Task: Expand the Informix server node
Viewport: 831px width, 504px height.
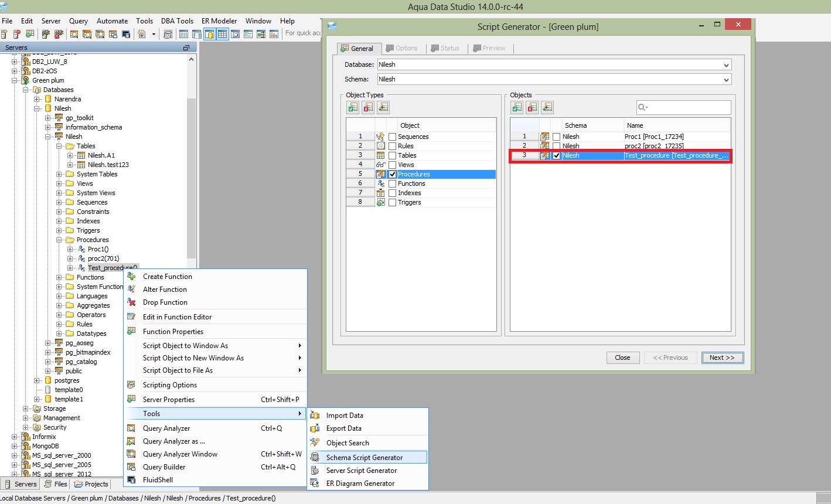Action: click(x=14, y=437)
